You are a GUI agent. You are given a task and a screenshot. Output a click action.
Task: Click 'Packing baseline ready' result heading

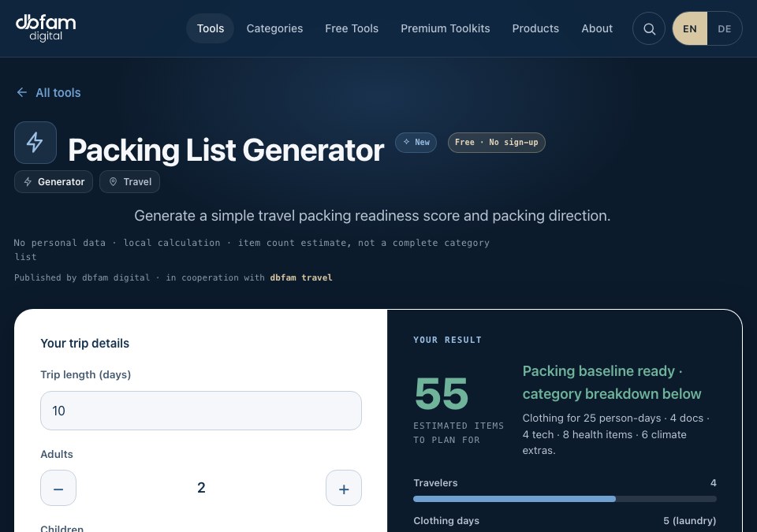612,382
